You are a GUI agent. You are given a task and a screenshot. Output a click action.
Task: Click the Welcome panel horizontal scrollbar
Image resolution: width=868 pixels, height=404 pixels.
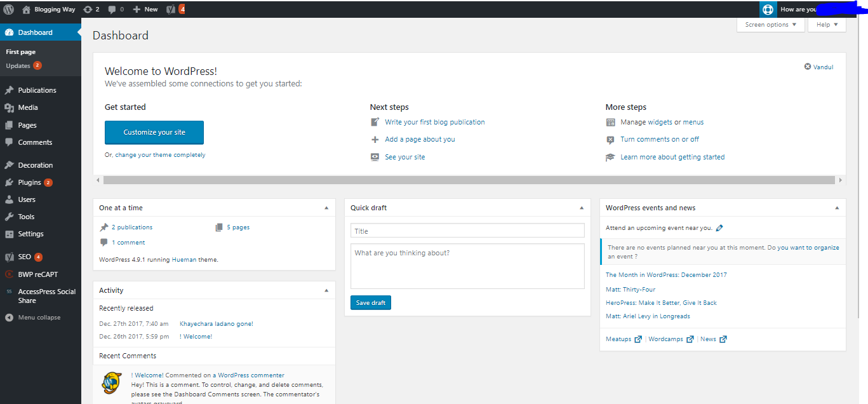tap(469, 180)
